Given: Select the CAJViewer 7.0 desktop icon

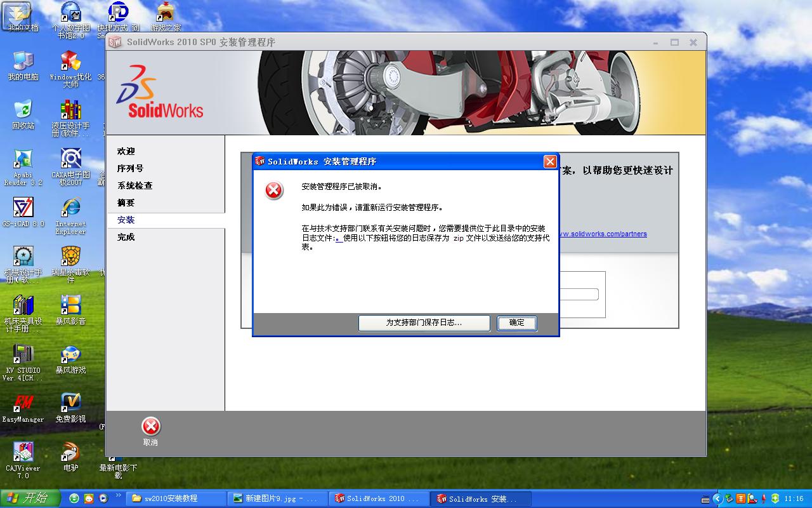Looking at the screenshot, I should pos(23,460).
